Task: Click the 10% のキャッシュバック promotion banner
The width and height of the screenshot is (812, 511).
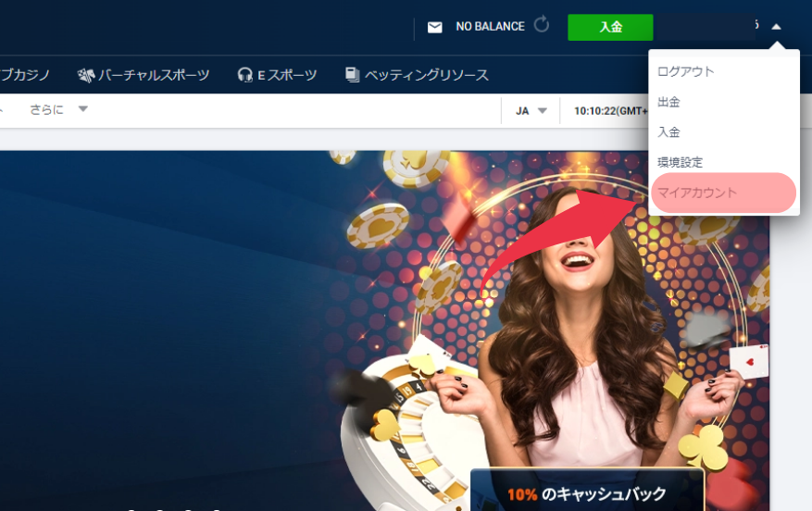Action: pyautogui.click(x=587, y=490)
